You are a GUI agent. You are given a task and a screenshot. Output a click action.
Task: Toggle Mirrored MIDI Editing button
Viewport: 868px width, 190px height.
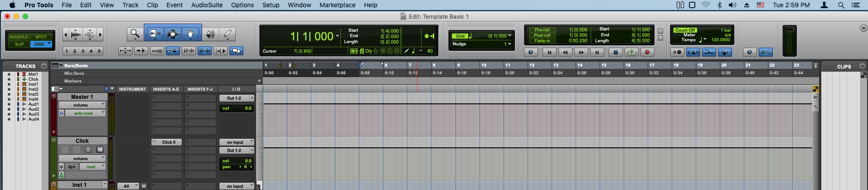157,51
